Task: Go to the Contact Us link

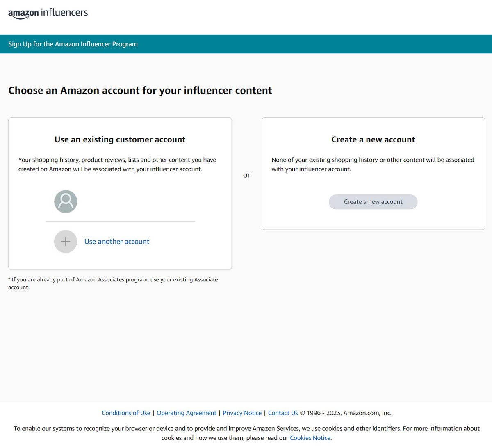Action: [283, 413]
